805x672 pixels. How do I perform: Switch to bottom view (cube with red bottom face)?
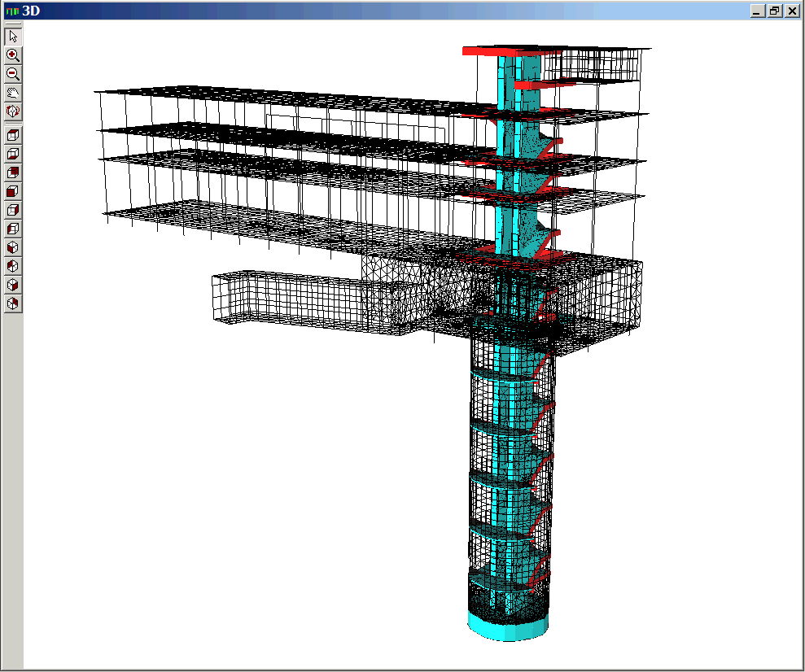[13, 154]
